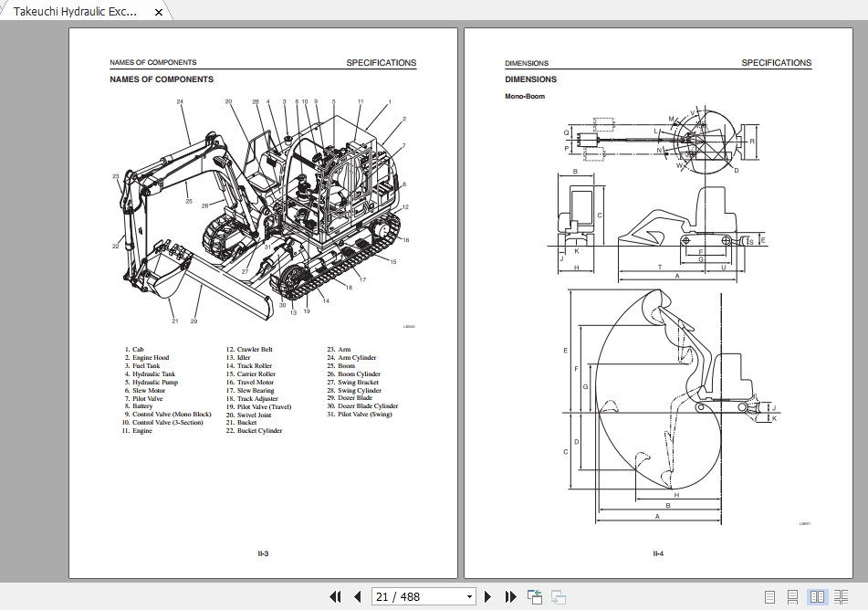Click the NAMES OF COMPONENTS bold heading
This screenshot has width=868, height=610.
162,79
